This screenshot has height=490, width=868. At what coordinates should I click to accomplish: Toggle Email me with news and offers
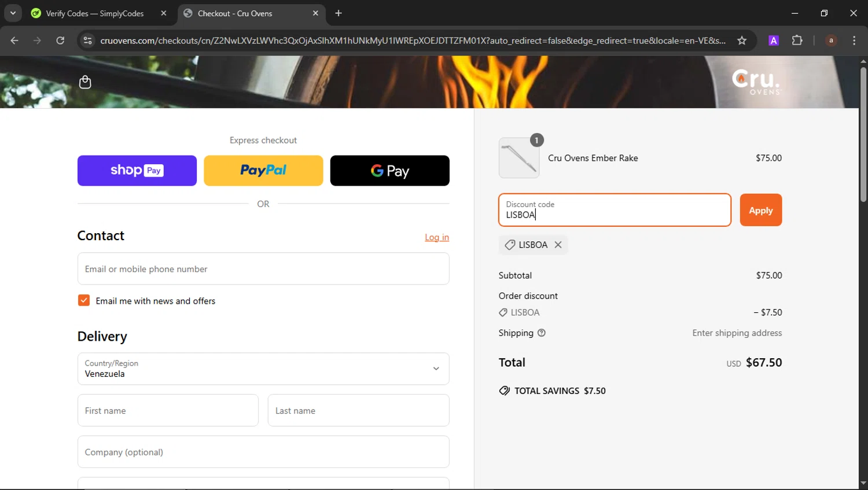84,300
